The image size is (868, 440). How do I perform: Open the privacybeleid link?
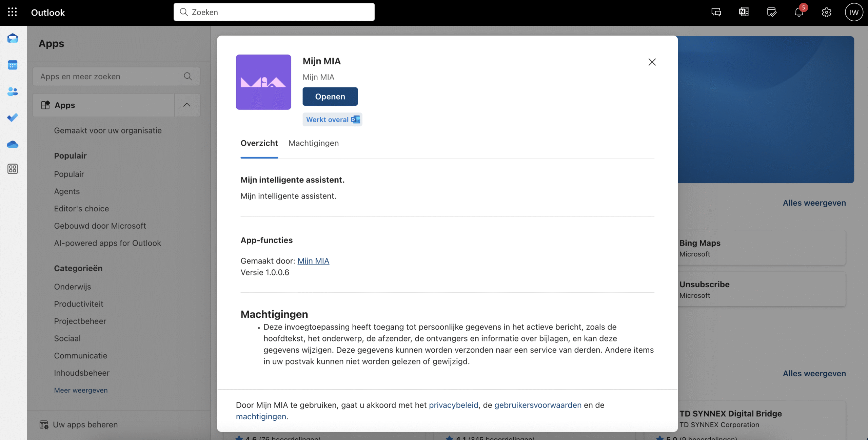click(453, 405)
